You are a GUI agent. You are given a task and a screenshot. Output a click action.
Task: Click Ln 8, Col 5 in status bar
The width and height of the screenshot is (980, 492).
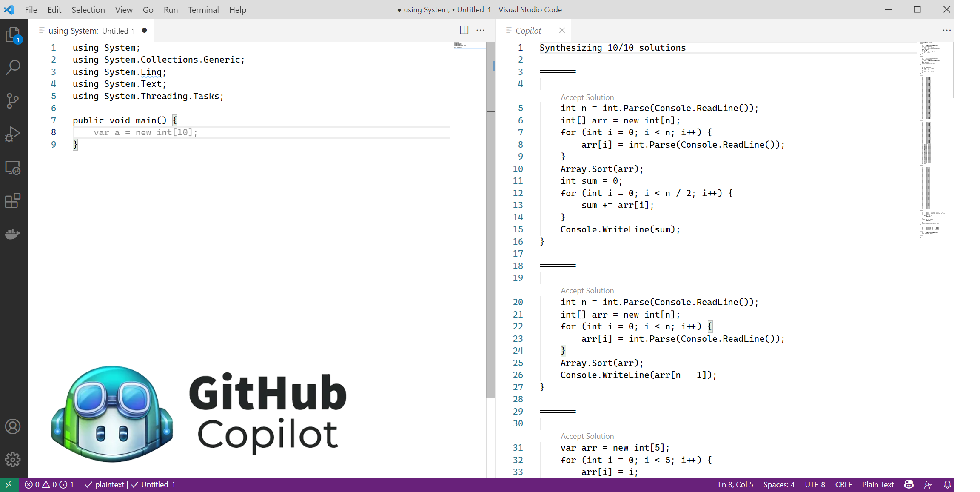click(735, 484)
